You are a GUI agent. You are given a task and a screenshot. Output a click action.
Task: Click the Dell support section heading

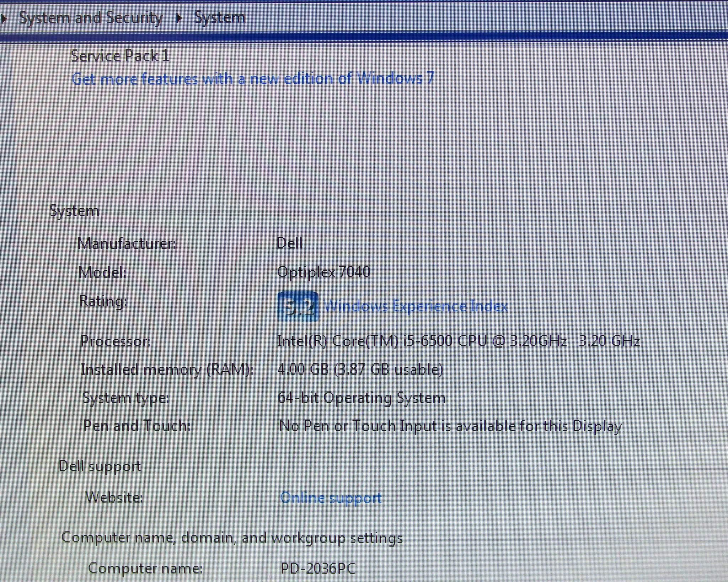tap(100, 466)
